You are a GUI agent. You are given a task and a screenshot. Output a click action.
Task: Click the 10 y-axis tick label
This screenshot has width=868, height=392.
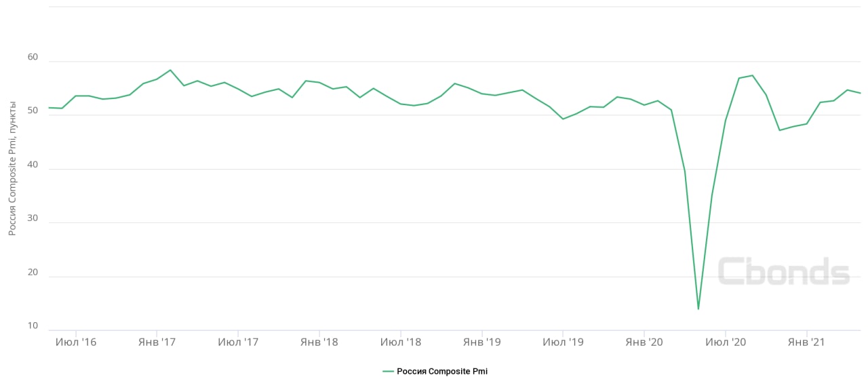point(33,326)
